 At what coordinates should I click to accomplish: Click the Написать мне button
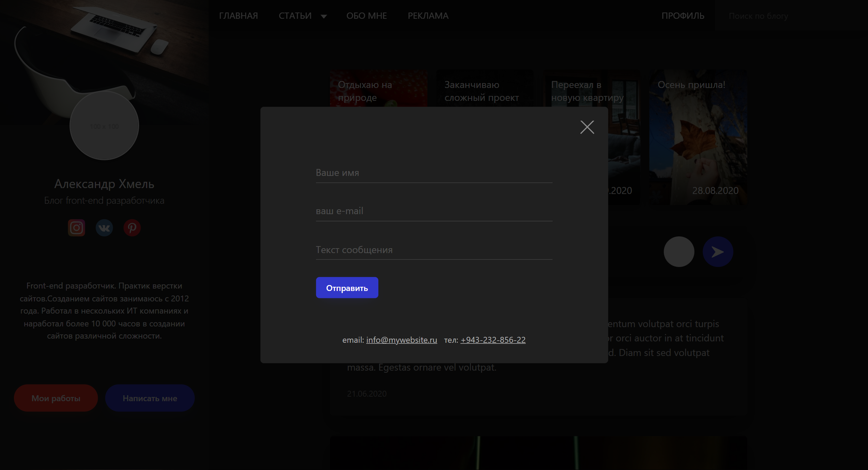[150, 398]
